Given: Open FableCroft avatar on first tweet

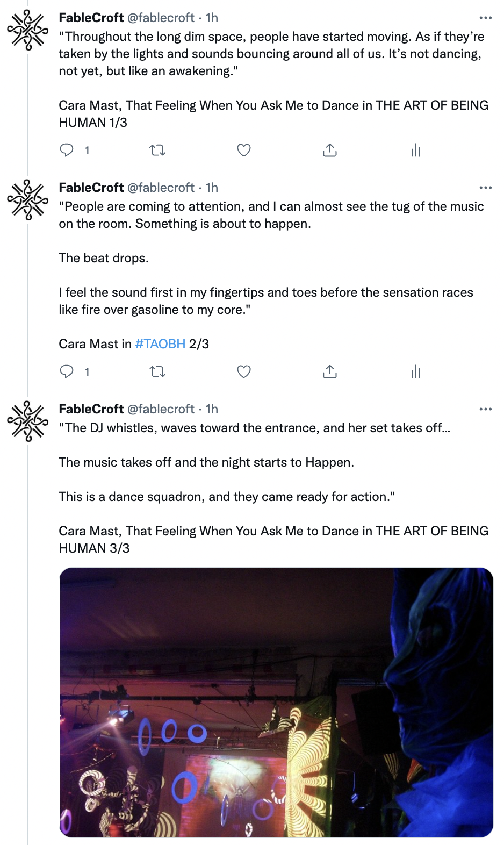Looking at the screenshot, I should 28,31.
